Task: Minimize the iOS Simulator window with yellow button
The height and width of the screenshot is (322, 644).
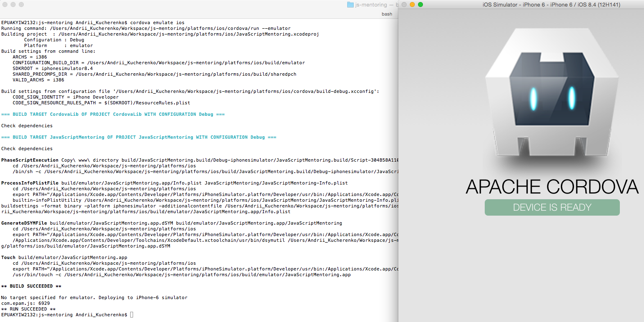Action: [x=412, y=5]
